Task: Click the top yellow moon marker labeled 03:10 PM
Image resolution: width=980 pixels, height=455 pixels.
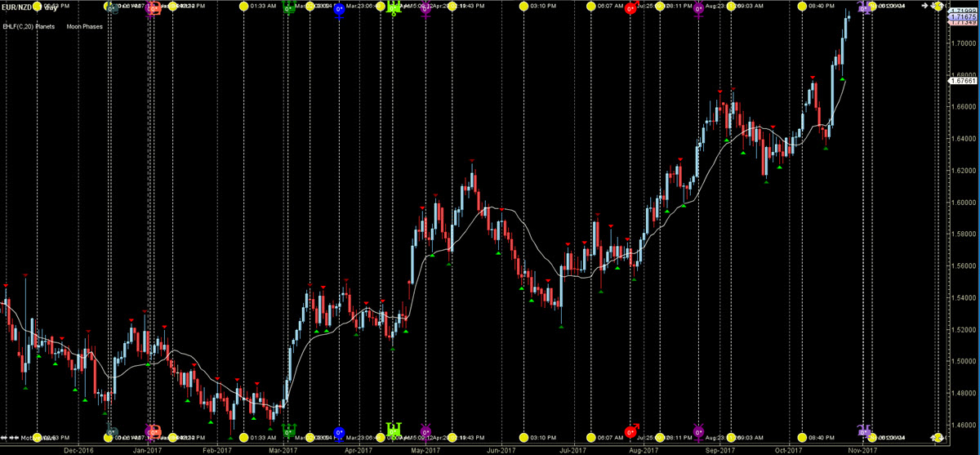Action: point(522,7)
